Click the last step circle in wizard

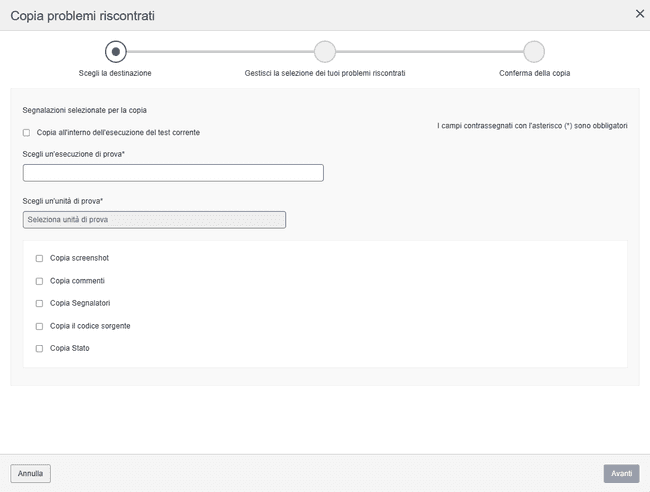tap(534, 51)
